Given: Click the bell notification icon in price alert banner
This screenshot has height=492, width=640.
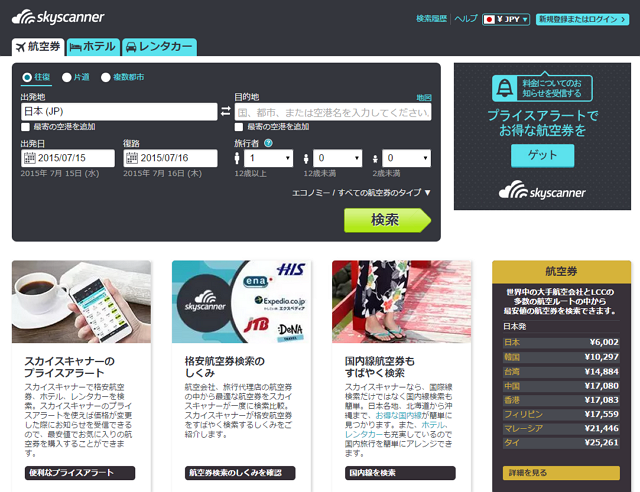Looking at the screenshot, I should click(x=504, y=88).
